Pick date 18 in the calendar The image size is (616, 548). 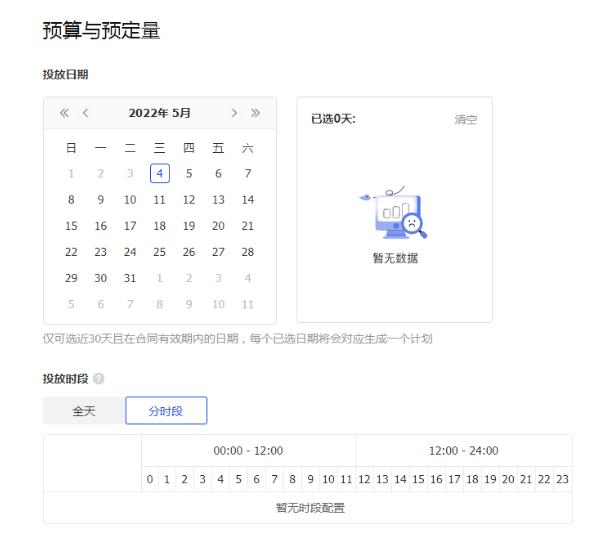click(160, 226)
